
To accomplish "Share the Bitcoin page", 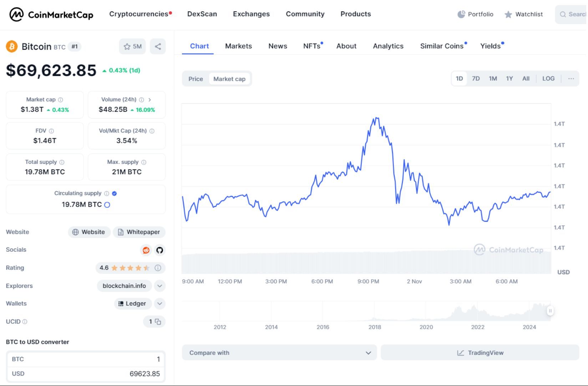I will coord(158,46).
